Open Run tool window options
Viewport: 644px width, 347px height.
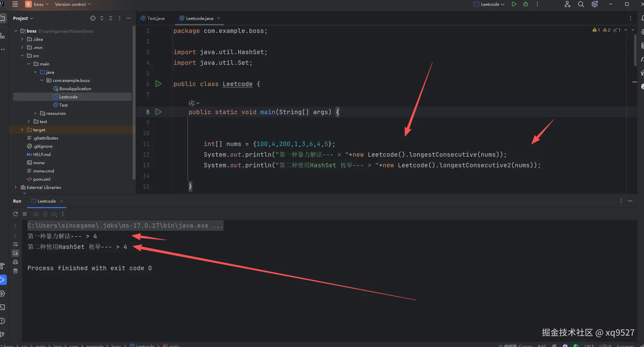click(x=621, y=201)
